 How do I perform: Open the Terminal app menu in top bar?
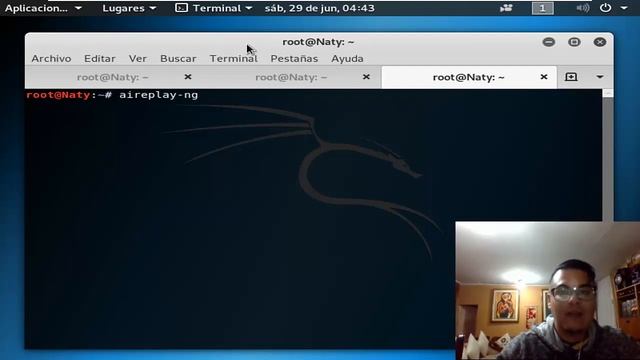(213, 8)
